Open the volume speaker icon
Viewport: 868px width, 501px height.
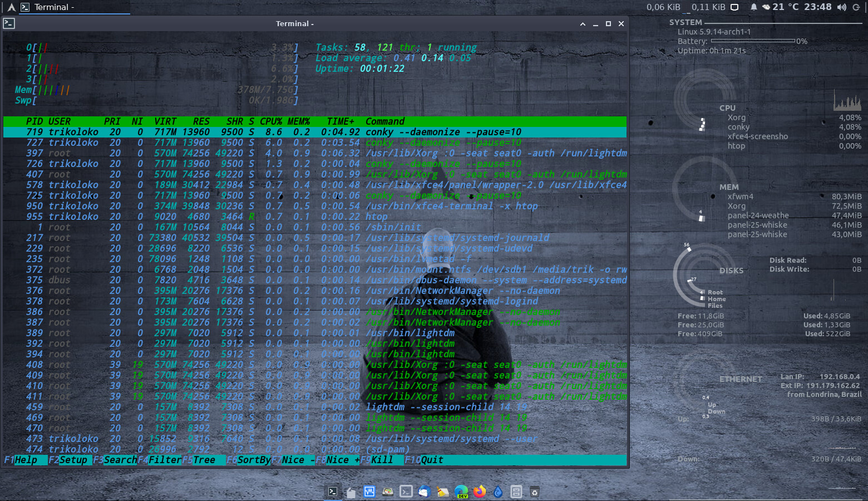pyautogui.click(x=841, y=7)
